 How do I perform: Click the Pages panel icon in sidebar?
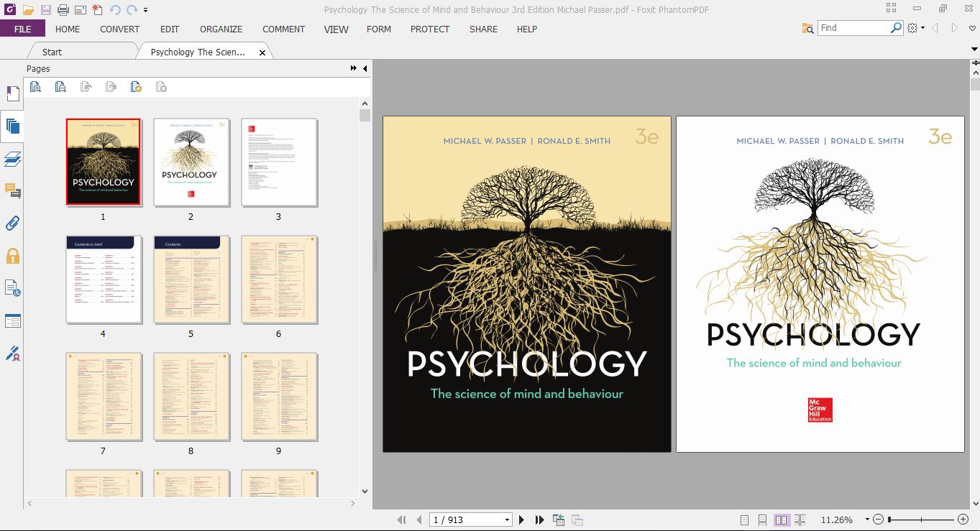coord(12,126)
